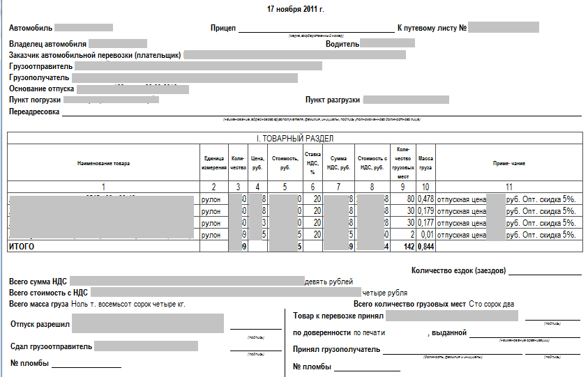Select 'Ноль т. восемьсот сорок четыре кг.' text
The height and width of the screenshot is (377, 588).
pyautogui.click(x=128, y=304)
